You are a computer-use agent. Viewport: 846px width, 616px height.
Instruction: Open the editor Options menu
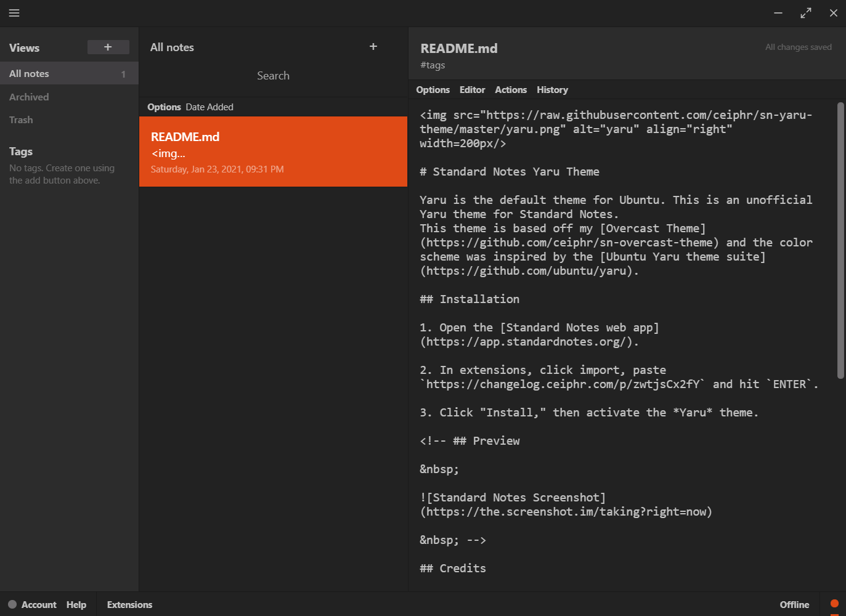click(433, 90)
